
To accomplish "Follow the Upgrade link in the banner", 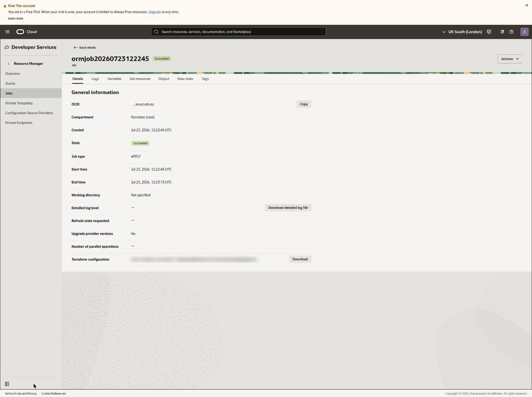I will click(154, 12).
